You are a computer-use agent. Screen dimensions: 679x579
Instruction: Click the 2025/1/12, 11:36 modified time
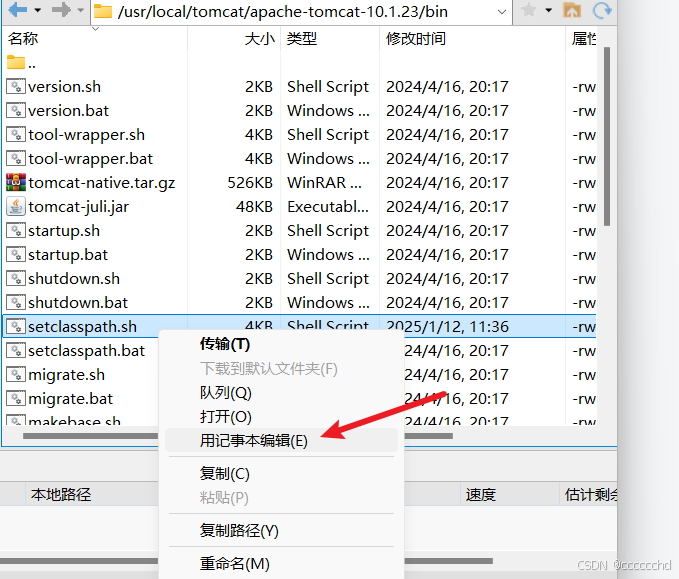click(447, 327)
